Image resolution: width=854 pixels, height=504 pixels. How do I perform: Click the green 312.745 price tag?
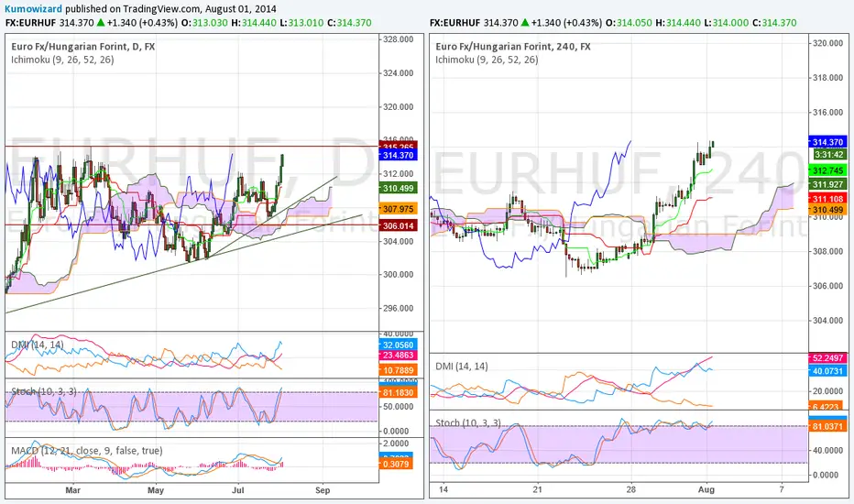coord(827,171)
